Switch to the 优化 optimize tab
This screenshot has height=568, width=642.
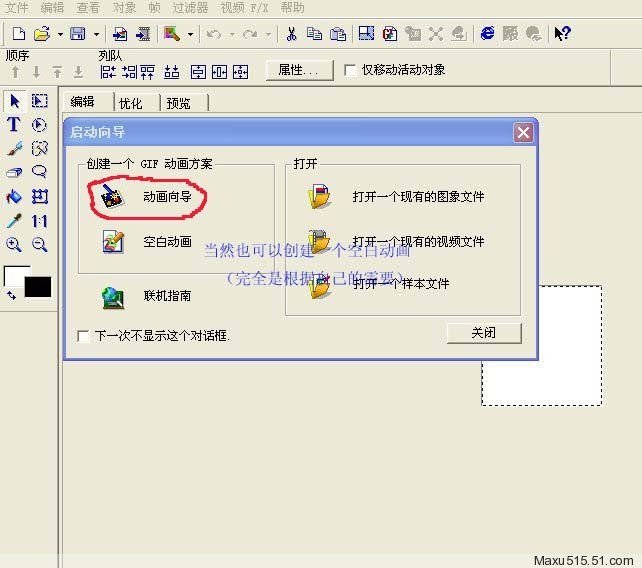[131, 103]
